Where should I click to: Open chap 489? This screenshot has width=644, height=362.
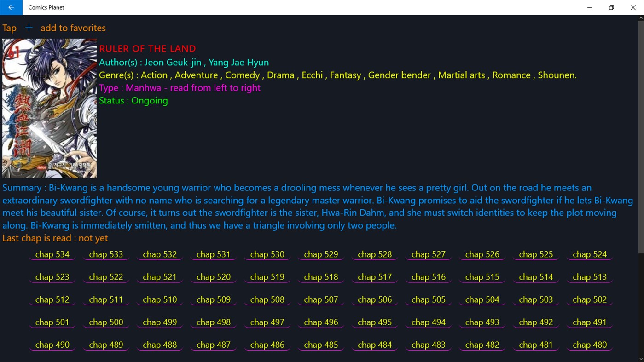point(106,345)
